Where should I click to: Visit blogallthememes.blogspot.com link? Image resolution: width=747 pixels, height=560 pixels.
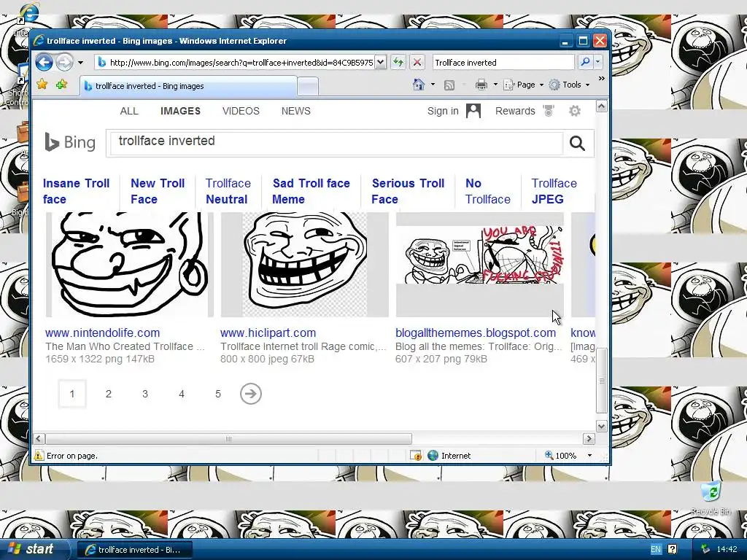pyautogui.click(x=476, y=332)
